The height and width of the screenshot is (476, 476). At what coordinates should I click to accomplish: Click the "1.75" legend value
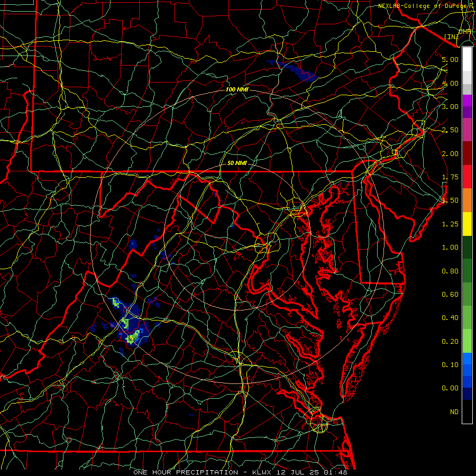(x=450, y=177)
